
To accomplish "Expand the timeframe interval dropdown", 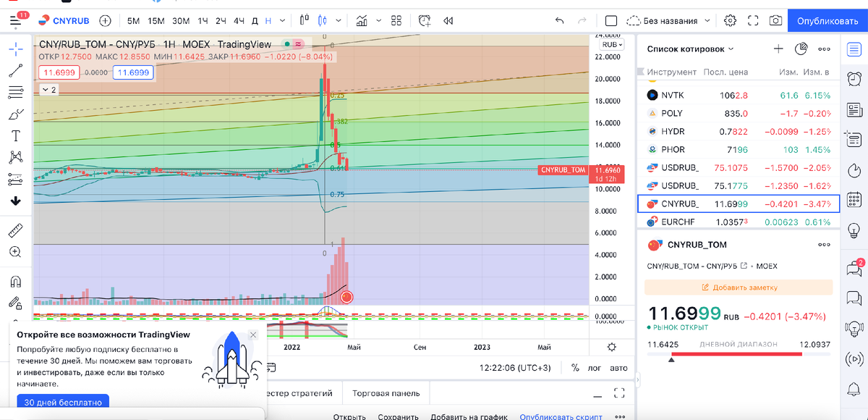I will (x=282, y=21).
